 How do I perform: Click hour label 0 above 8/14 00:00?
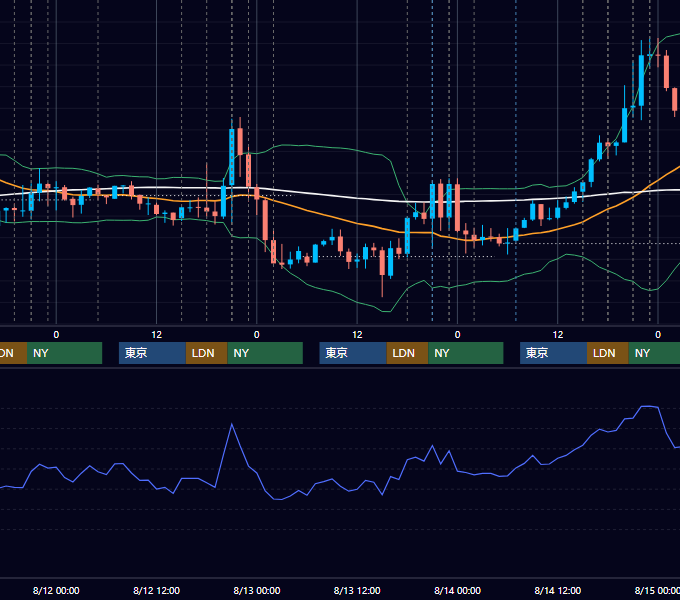coord(457,335)
